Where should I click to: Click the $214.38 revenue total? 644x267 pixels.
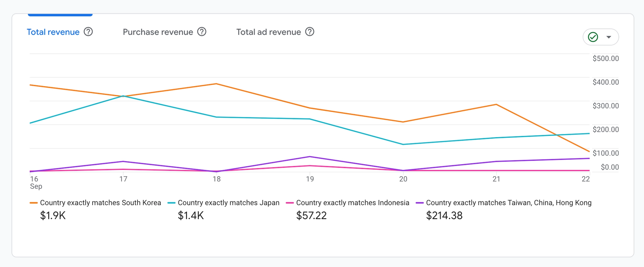pos(444,216)
